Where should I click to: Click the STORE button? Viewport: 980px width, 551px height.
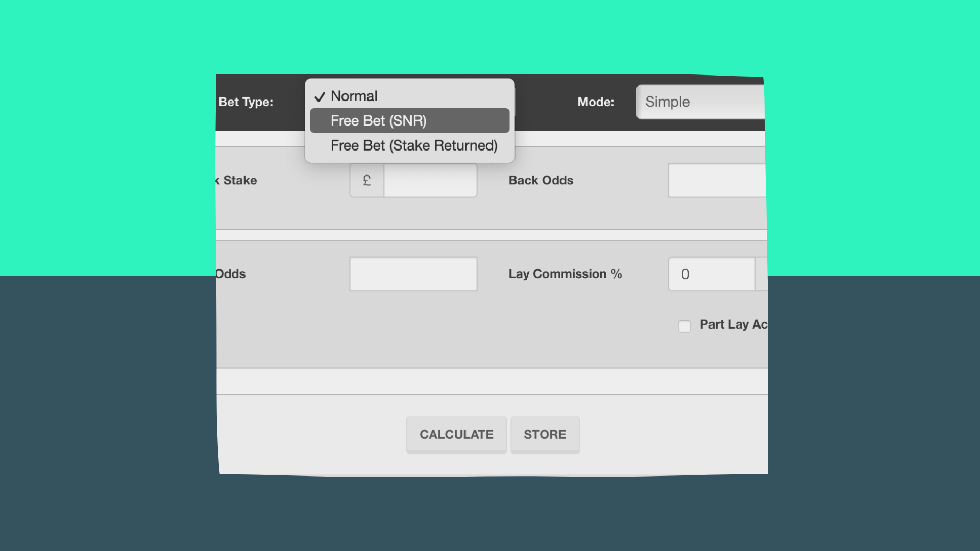pyautogui.click(x=545, y=434)
